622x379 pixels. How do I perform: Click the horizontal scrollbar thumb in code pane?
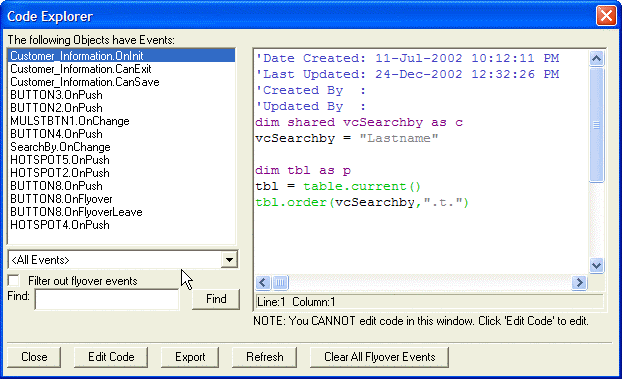pos(280,283)
